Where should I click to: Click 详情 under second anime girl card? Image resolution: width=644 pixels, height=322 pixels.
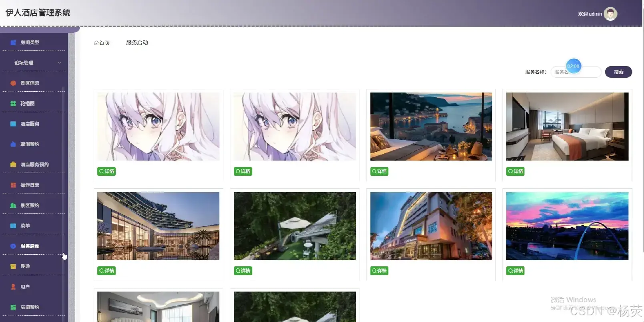pyautogui.click(x=243, y=171)
